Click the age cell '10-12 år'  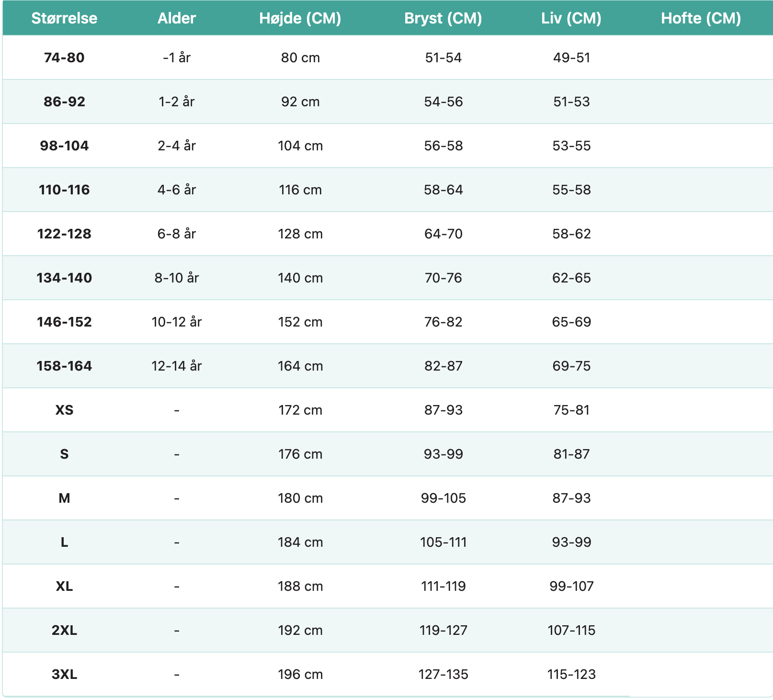[x=177, y=322]
